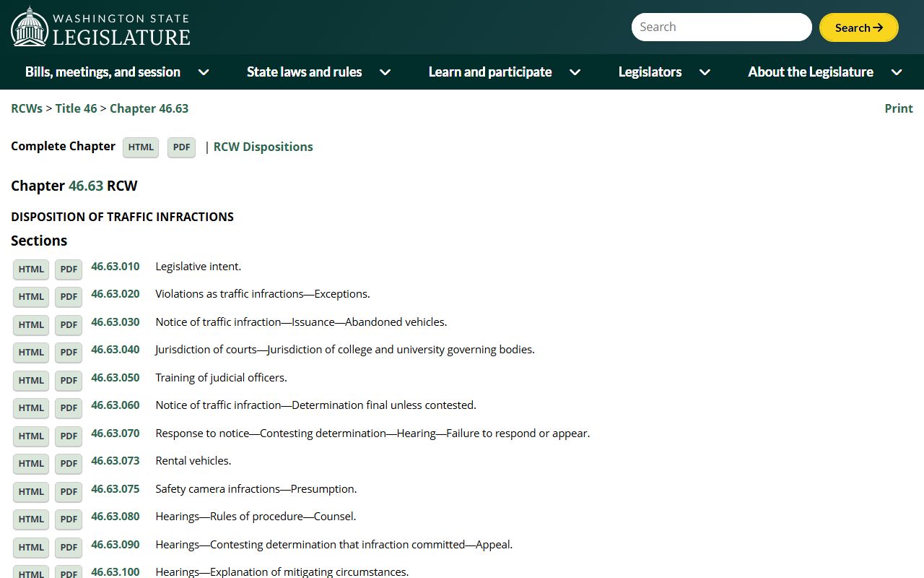Open PDF of section 46.63.090
This screenshot has width=924, height=578.
click(x=69, y=548)
